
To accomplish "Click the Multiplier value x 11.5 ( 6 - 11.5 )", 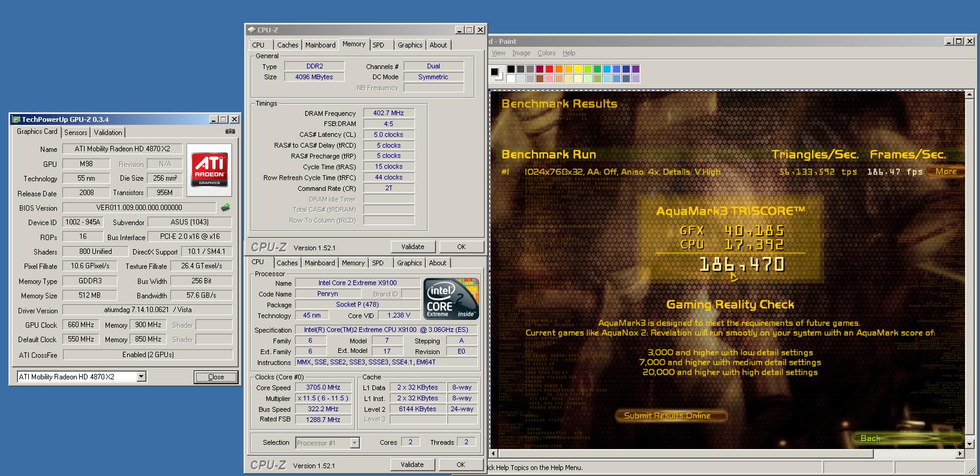I will [323, 398].
